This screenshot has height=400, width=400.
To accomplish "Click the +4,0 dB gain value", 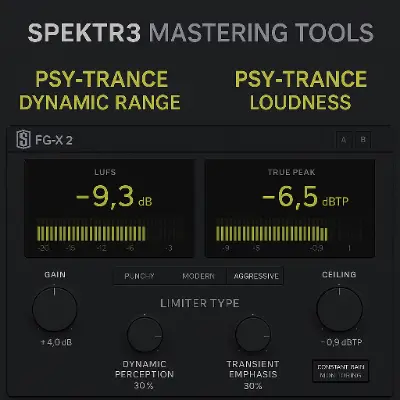I will (56, 342).
